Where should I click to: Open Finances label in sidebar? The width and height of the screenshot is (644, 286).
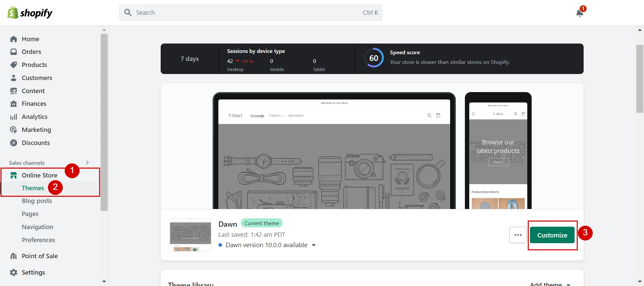34,104
